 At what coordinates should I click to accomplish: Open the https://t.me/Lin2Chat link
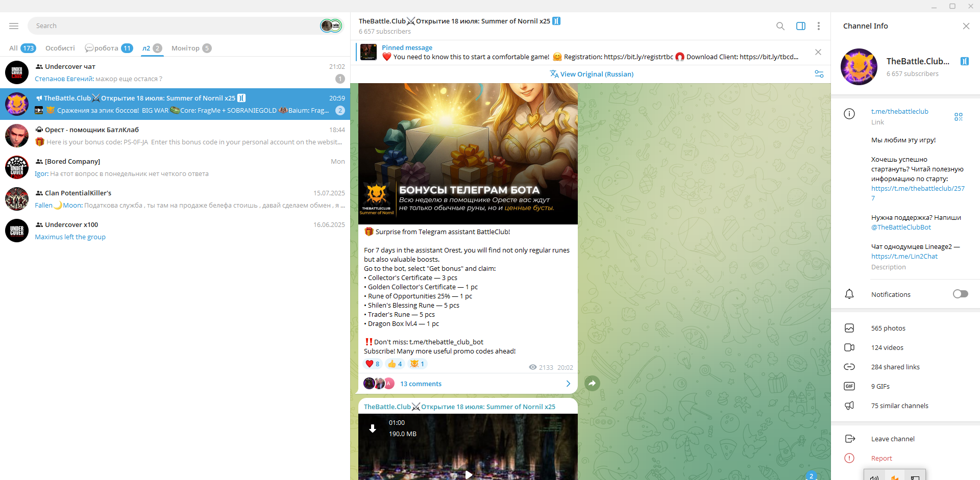pos(904,256)
